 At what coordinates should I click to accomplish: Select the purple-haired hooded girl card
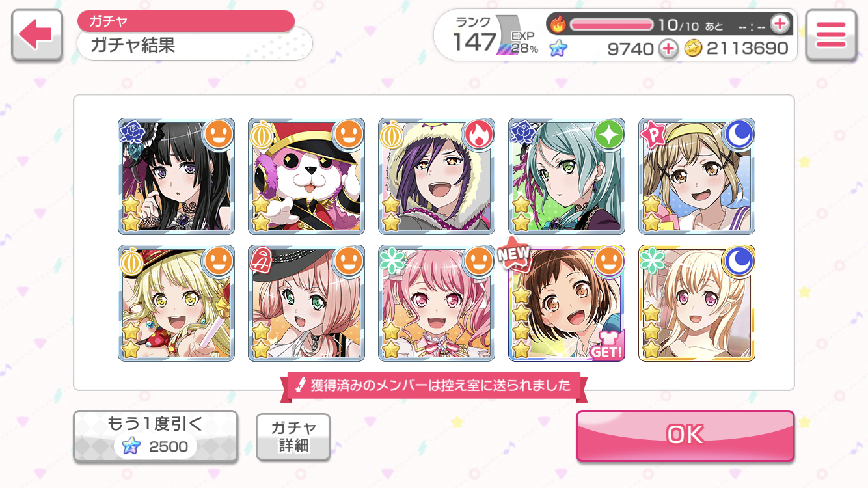(x=437, y=176)
